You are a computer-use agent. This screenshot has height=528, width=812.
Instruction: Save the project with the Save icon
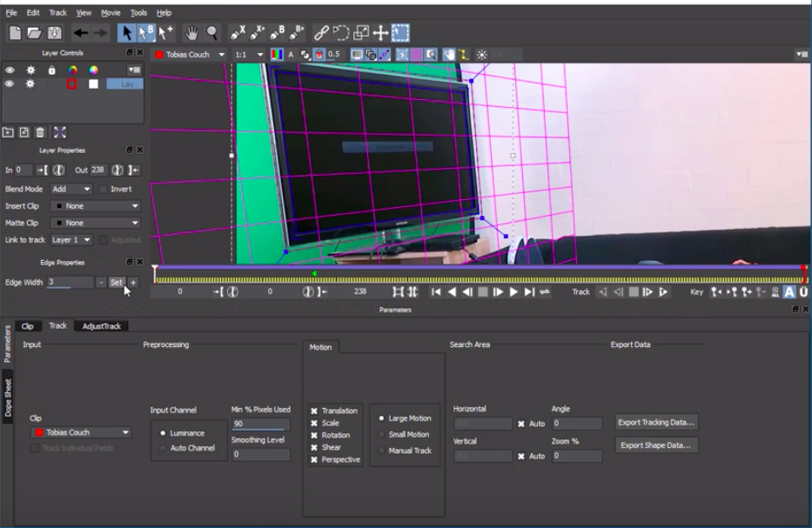point(54,33)
